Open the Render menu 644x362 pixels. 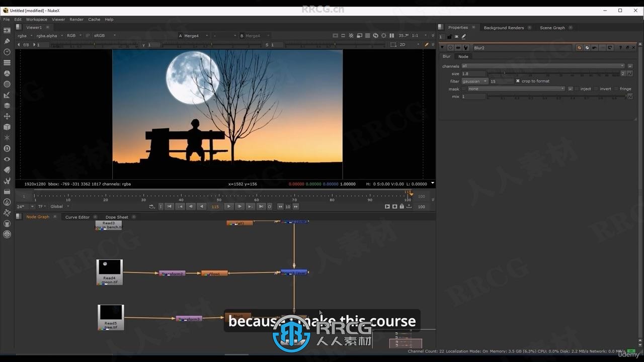click(76, 19)
